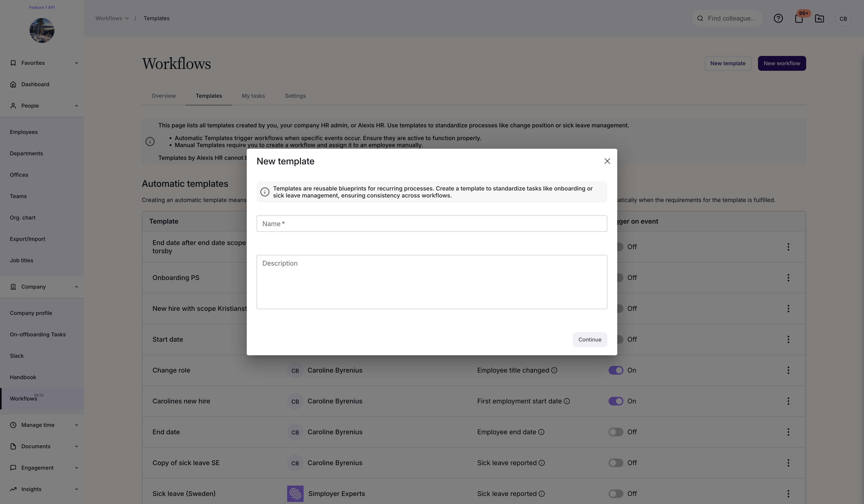Image resolution: width=864 pixels, height=504 pixels.
Task: Click the folder return icon in header
Action: click(x=819, y=19)
